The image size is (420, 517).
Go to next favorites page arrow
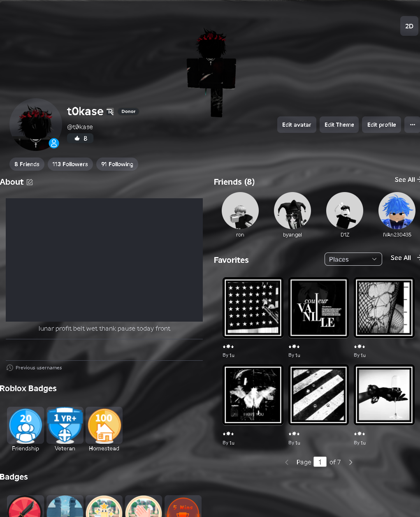[x=350, y=462]
